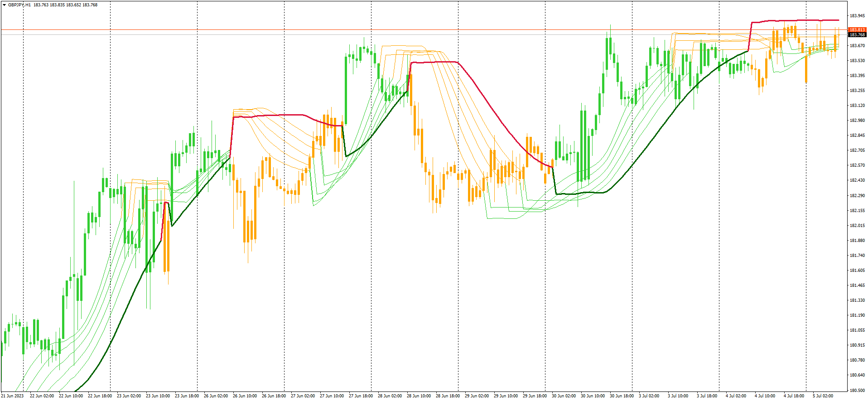Click the 23 Jun 10:00 time label
Screen dimensions: 868x401
(x=158, y=396)
